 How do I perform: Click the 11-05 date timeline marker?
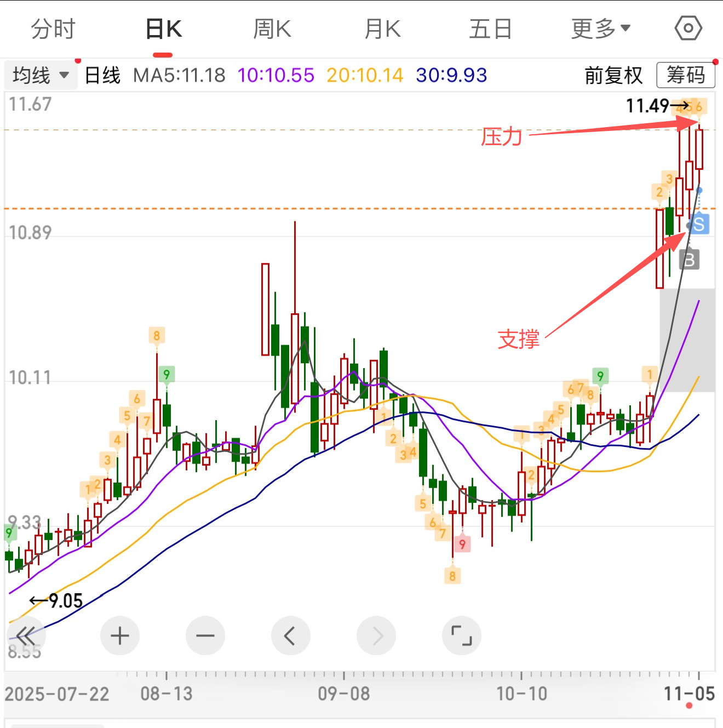(x=689, y=695)
